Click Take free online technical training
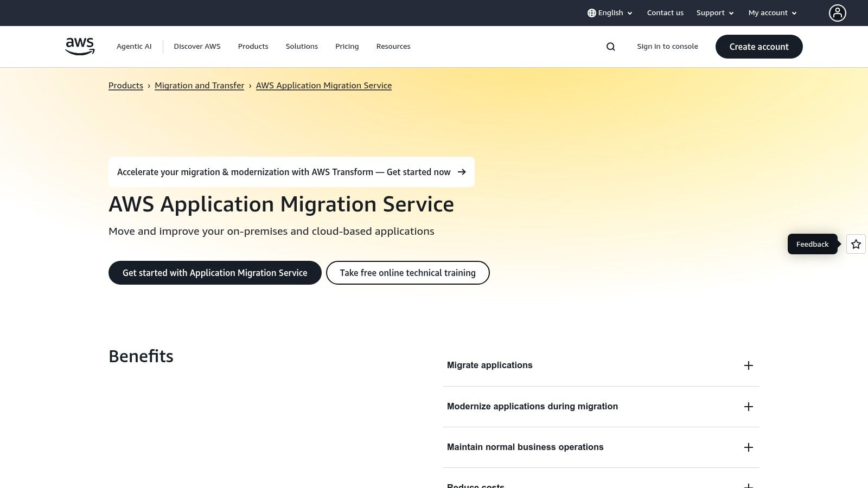This screenshot has height=488, width=868. pos(408,273)
